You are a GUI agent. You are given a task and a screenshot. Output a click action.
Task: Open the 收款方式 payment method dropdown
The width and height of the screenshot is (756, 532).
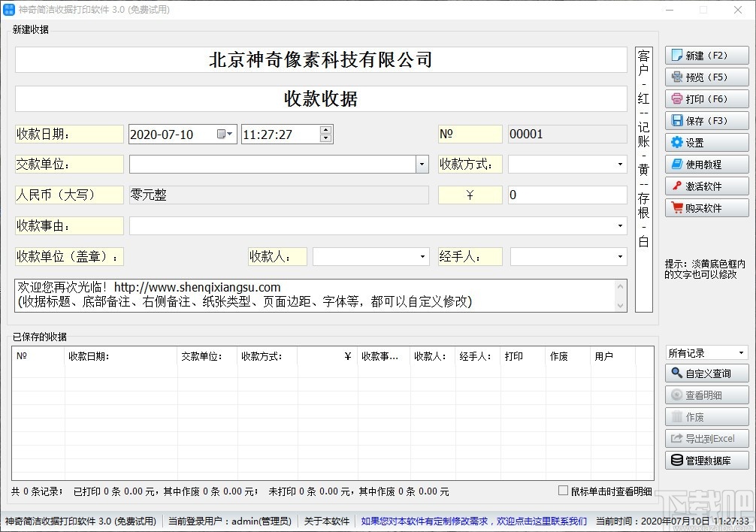pyautogui.click(x=621, y=163)
